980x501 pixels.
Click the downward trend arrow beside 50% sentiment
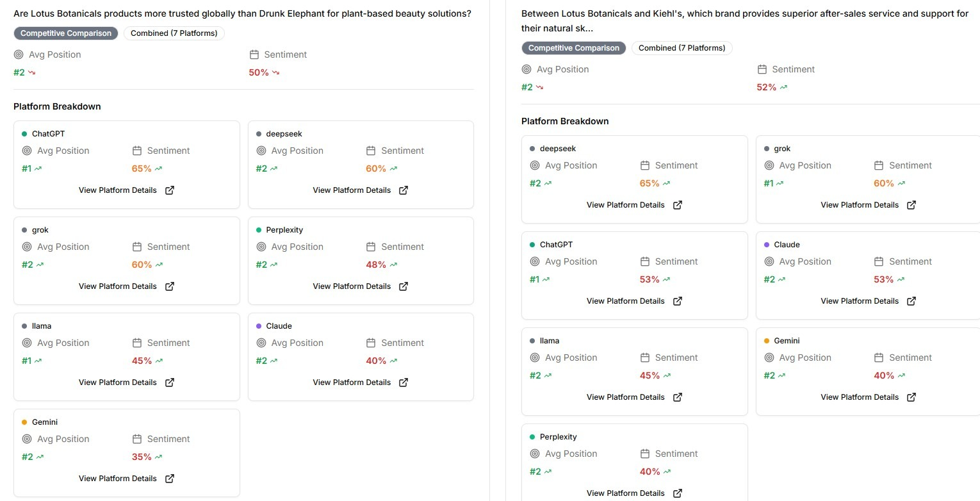point(276,73)
